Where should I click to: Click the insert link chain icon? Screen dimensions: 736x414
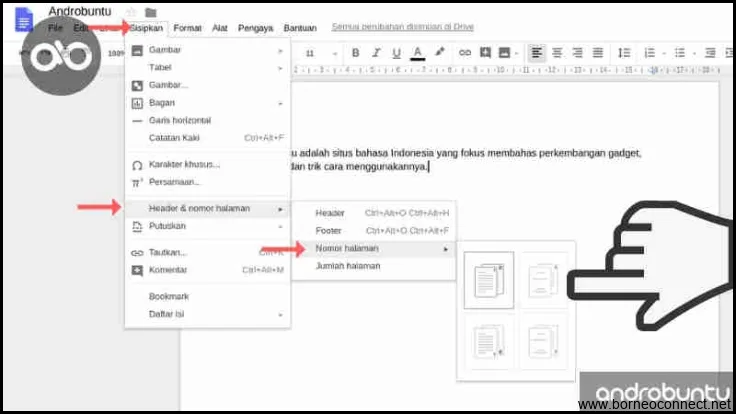pyautogui.click(x=465, y=53)
